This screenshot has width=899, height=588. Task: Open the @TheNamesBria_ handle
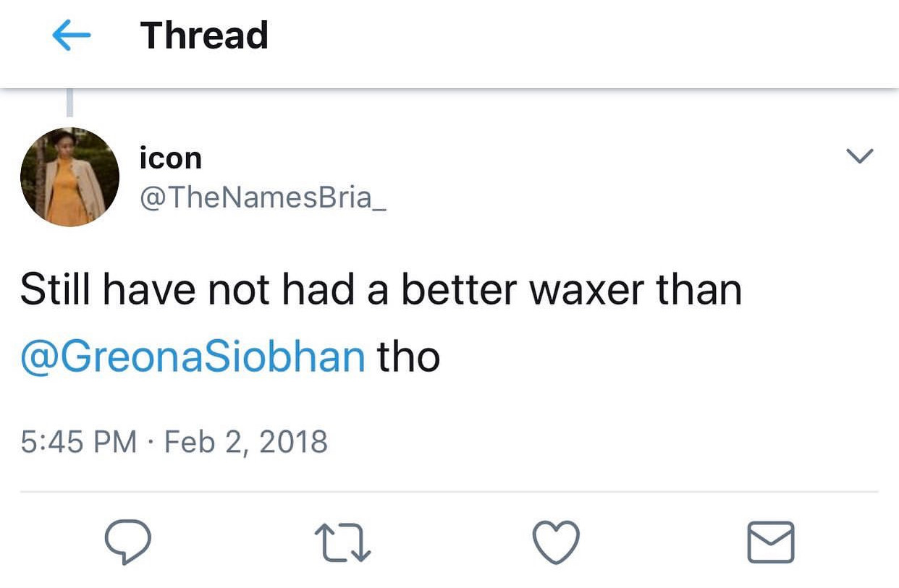click(x=263, y=197)
